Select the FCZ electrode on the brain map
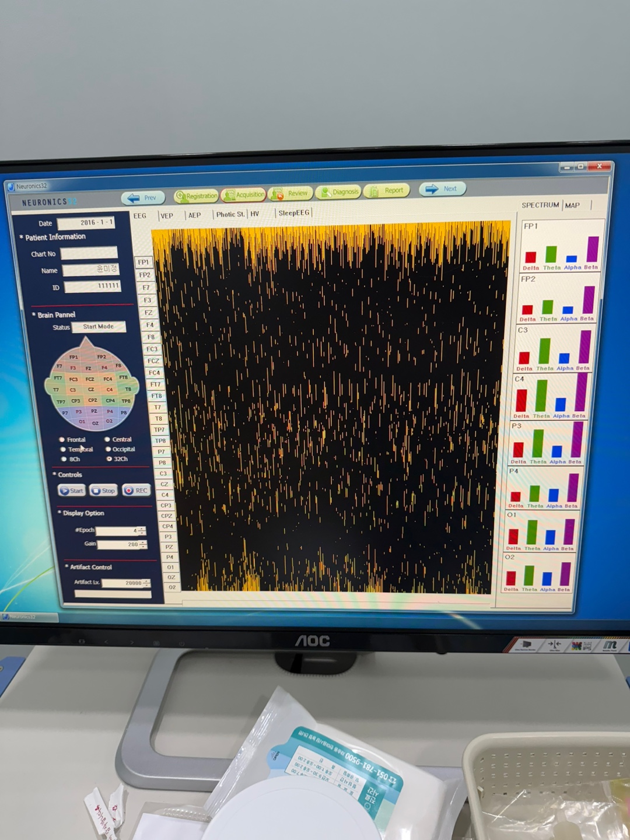630x840 pixels. [x=90, y=379]
